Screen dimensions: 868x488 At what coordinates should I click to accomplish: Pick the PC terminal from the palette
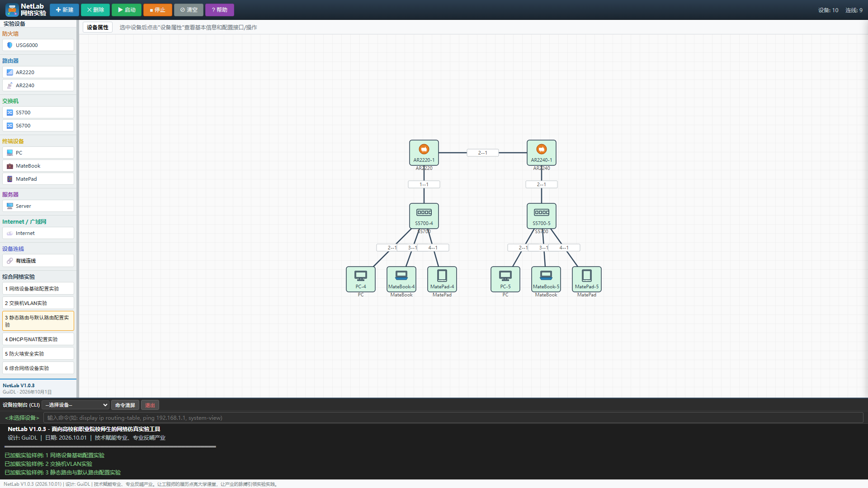[x=38, y=153]
